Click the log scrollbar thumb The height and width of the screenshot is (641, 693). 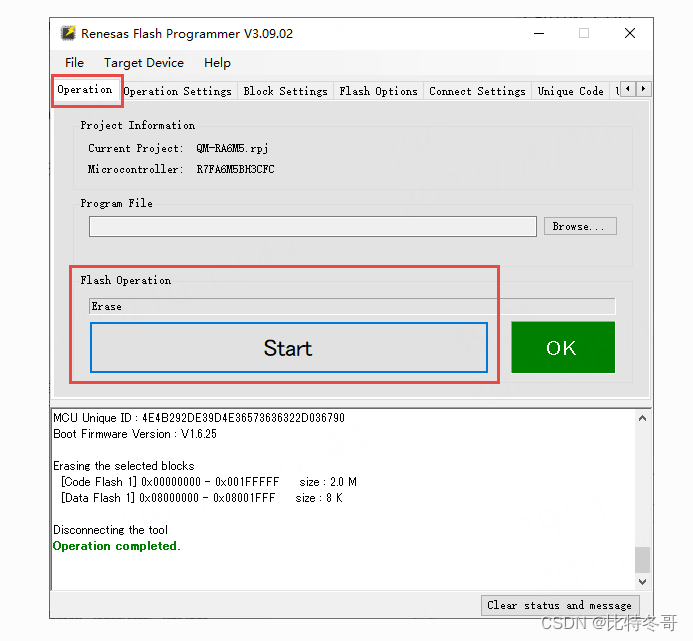(x=643, y=560)
